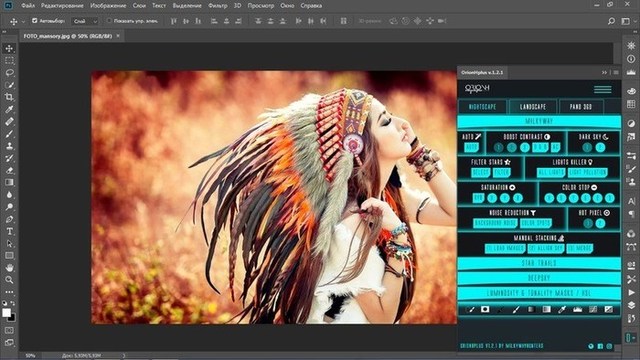Select the Eyedropper tool

coord(9,109)
